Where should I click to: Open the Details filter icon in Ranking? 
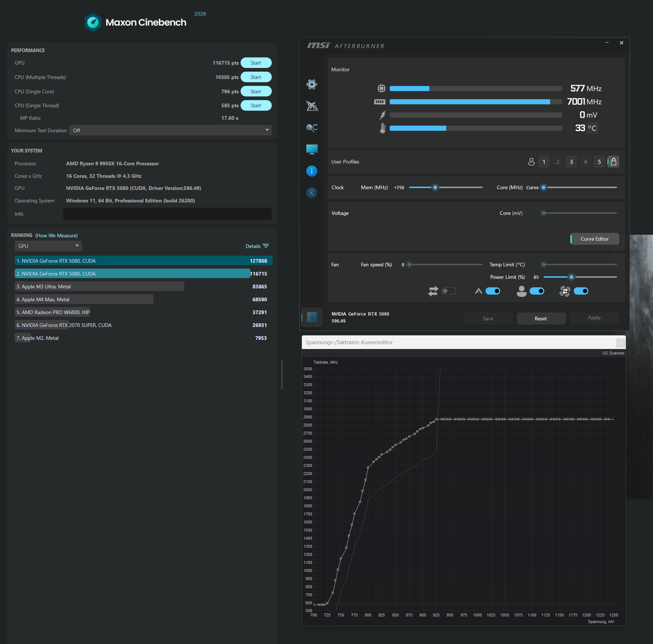pyautogui.click(x=266, y=246)
